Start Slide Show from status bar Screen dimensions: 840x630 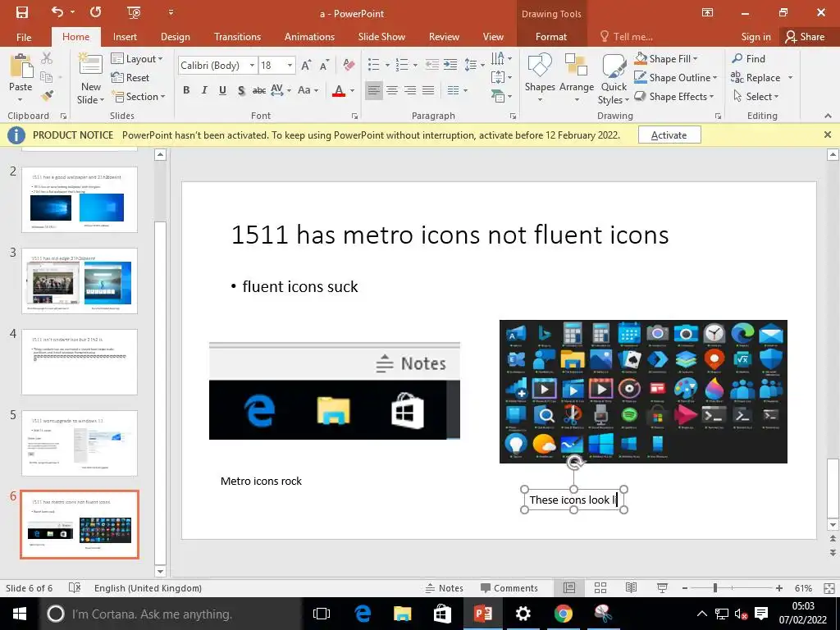point(662,587)
